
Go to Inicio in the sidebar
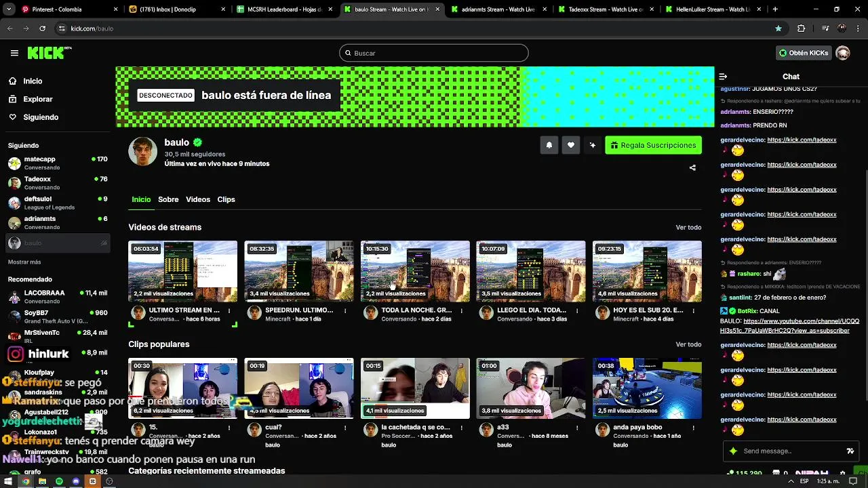[33, 81]
